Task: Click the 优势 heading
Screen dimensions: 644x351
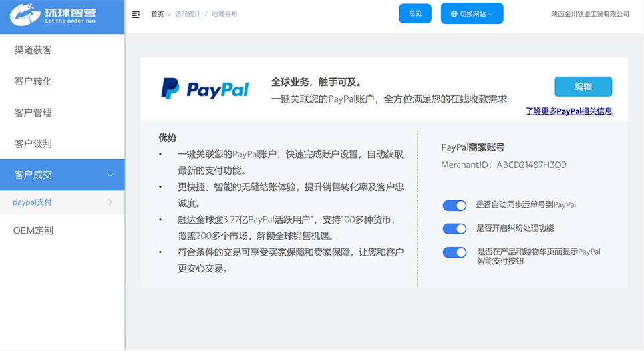Action: [168, 138]
